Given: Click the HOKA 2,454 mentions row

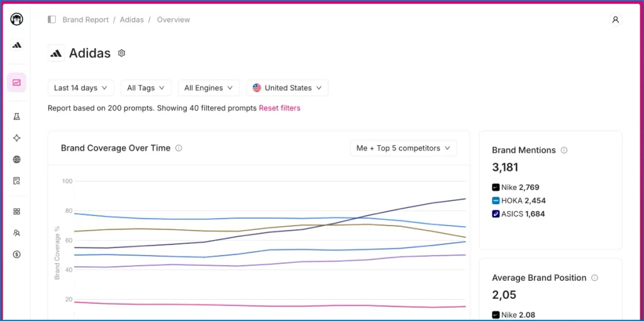Looking at the screenshot, I should click(518, 201).
